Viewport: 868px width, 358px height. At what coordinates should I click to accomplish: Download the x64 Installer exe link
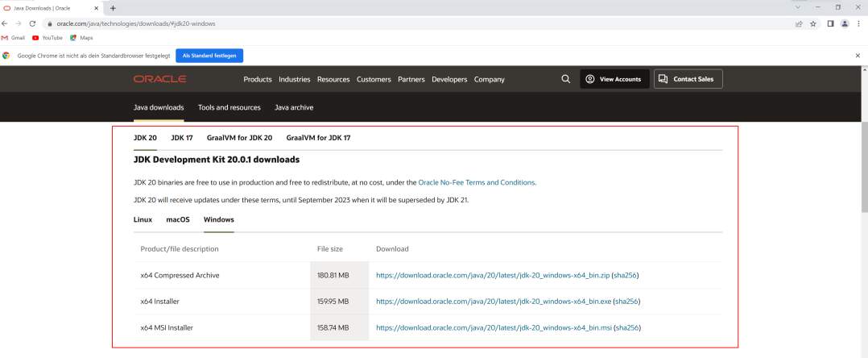click(x=494, y=302)
